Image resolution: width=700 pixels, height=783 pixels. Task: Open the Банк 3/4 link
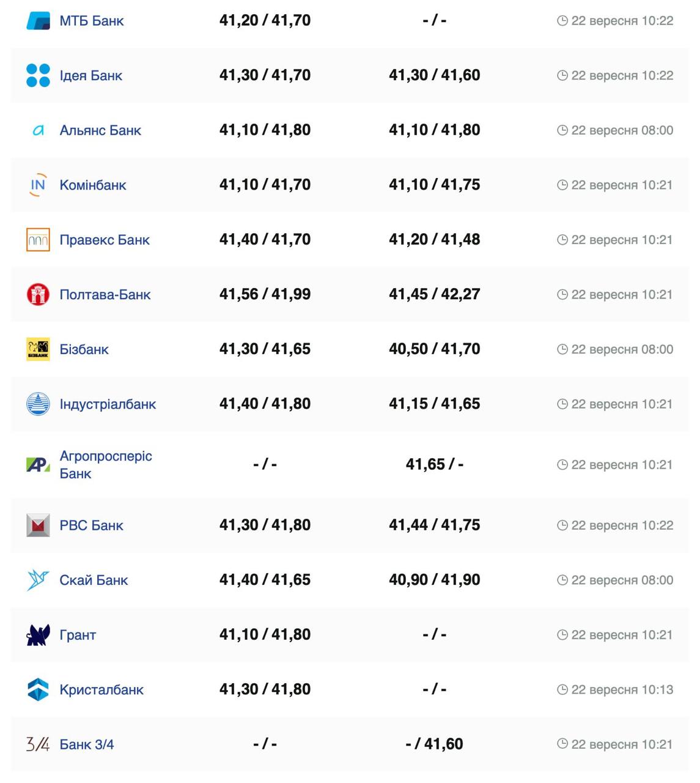[x=86, y=744]
